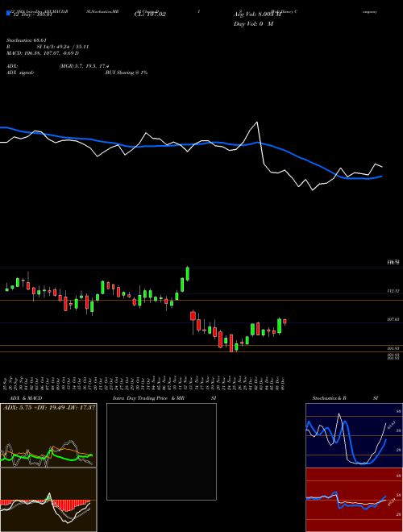Click the white price line peak above the SMA
403x532 pixels.
click(257, 123)
